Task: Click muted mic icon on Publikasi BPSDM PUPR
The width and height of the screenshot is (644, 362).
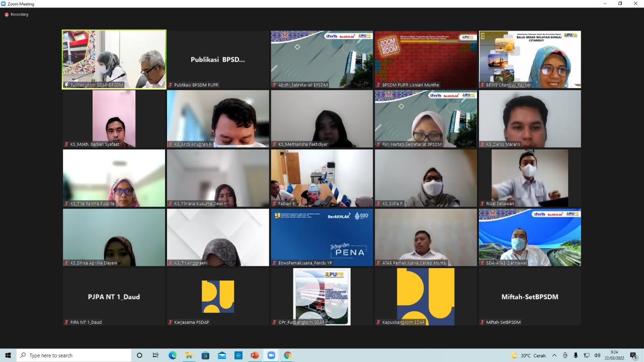Action: (171, 85)
